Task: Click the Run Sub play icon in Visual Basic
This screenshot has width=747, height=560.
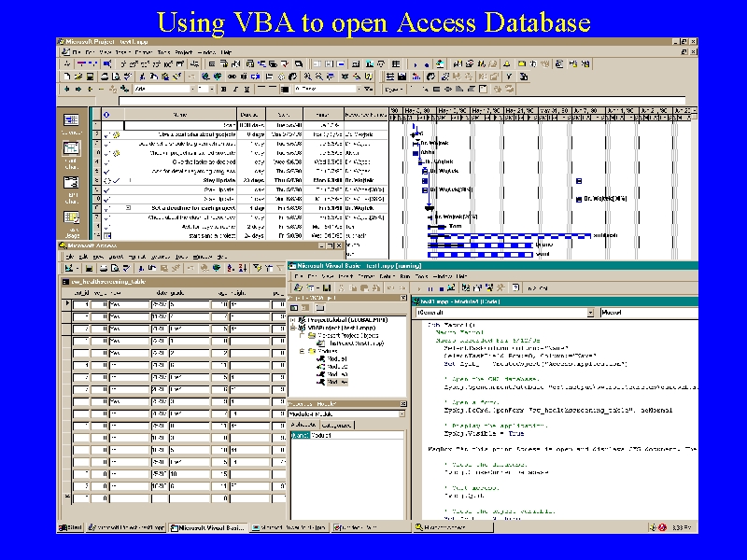Action: pos(418,288)
